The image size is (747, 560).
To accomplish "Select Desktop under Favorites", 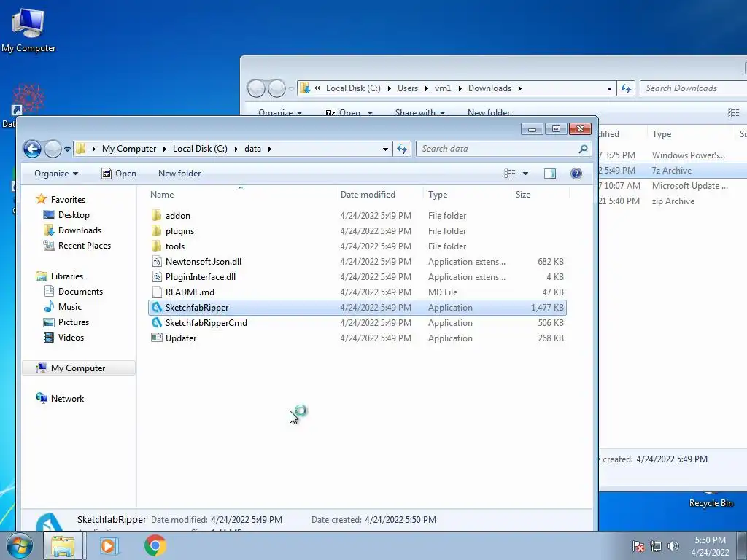I will click(x=74, y=215).
